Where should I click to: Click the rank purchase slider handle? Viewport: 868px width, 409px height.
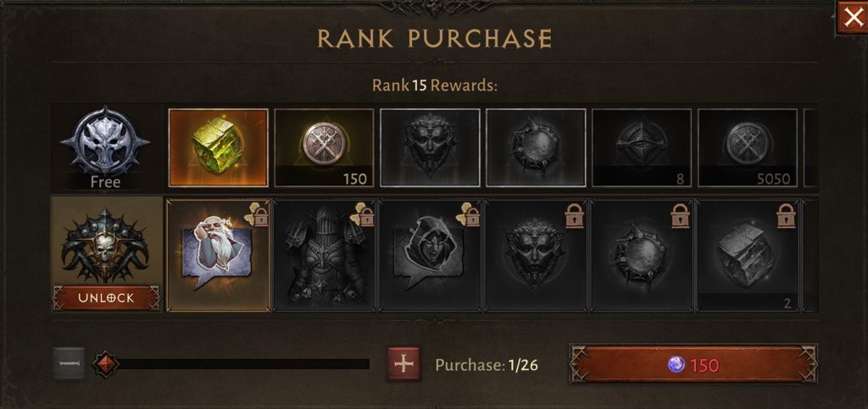105,364
